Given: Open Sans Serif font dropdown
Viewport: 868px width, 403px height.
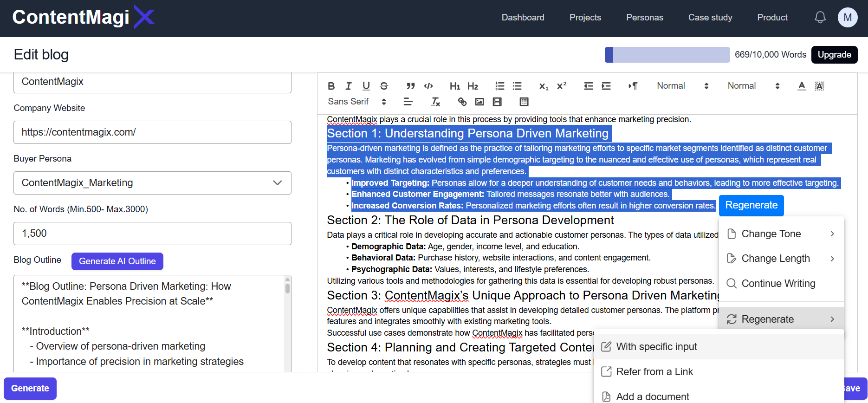Looking at the screenshot, I should point(356,102).
